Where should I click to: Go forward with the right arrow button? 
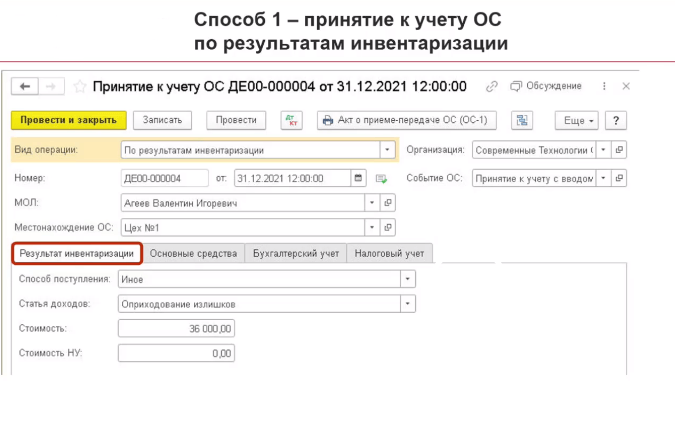click(x=51, y=87)
